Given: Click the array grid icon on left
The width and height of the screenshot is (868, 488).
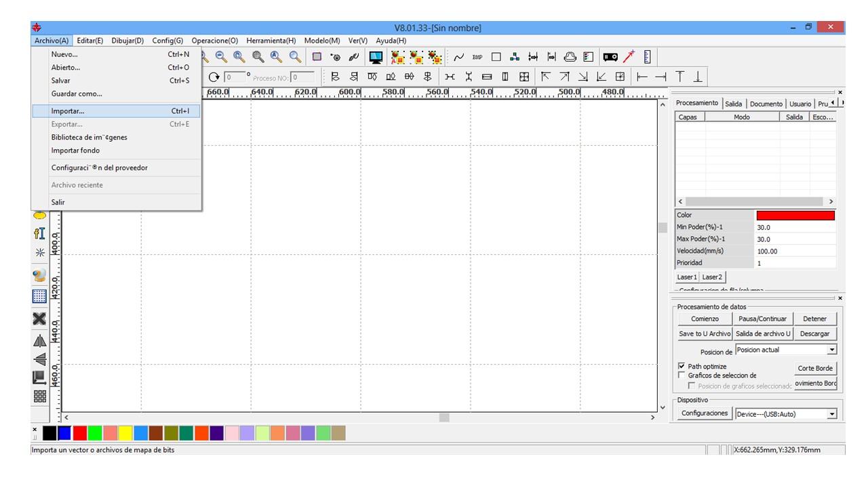Looking at the screenshot, I should click(40, 396).
